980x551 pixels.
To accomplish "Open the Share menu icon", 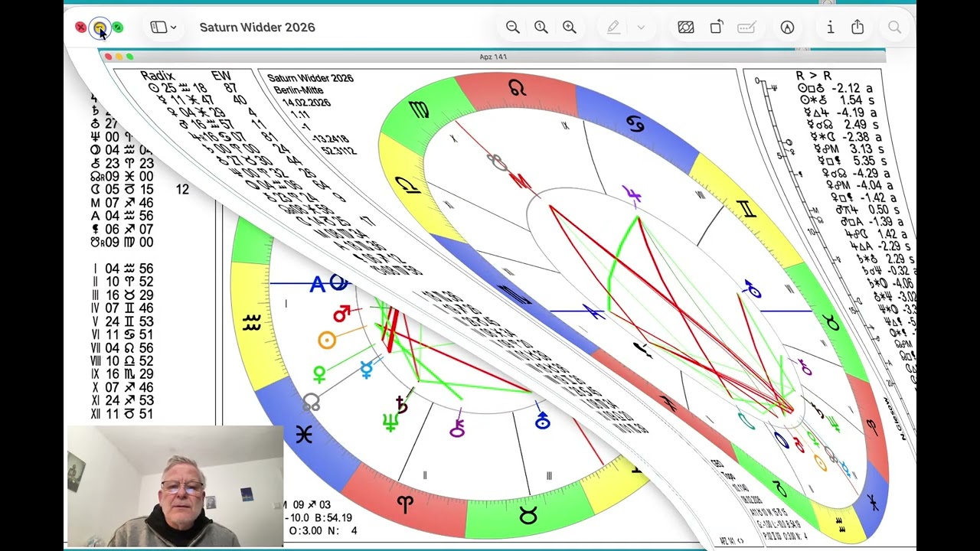I will [x=857, y=28].
